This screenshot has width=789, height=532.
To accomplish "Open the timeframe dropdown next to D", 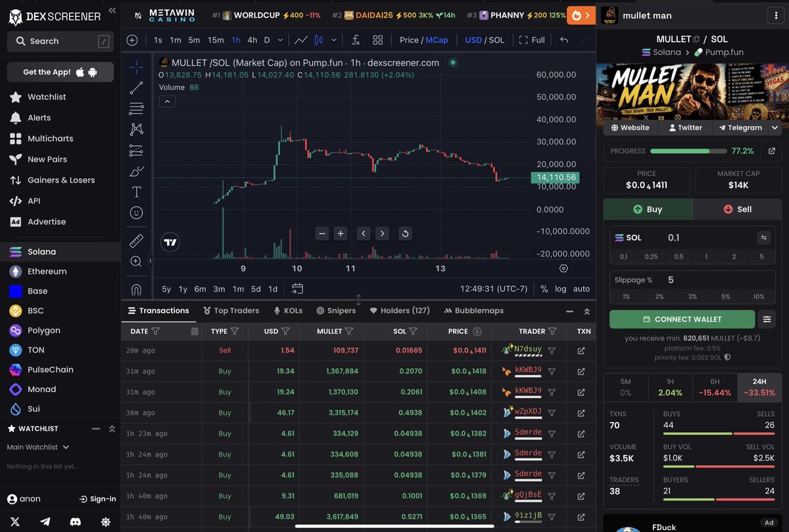I will pyautogui.click(x=281, y=40).
